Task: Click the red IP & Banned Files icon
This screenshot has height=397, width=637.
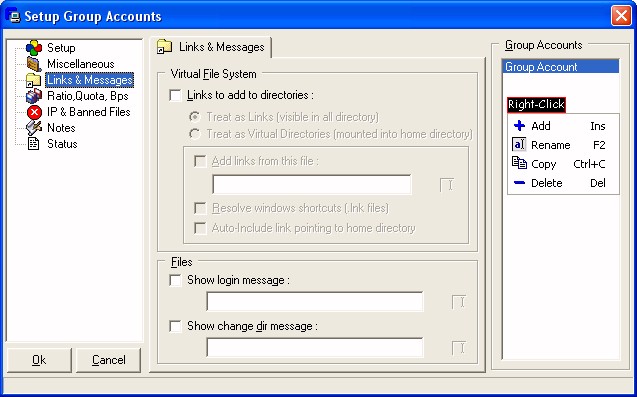Action: point(34,112)
